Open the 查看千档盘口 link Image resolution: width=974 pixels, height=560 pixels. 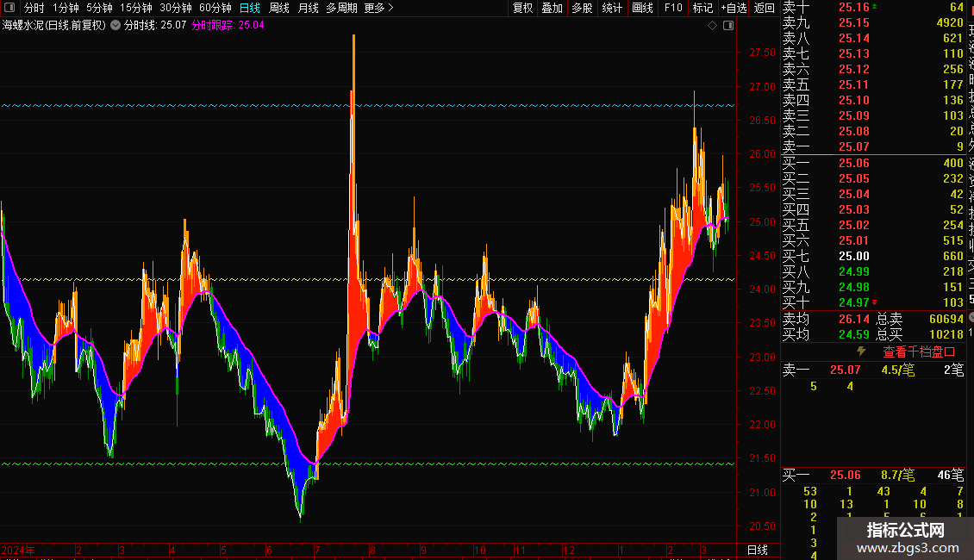(919, 352)
